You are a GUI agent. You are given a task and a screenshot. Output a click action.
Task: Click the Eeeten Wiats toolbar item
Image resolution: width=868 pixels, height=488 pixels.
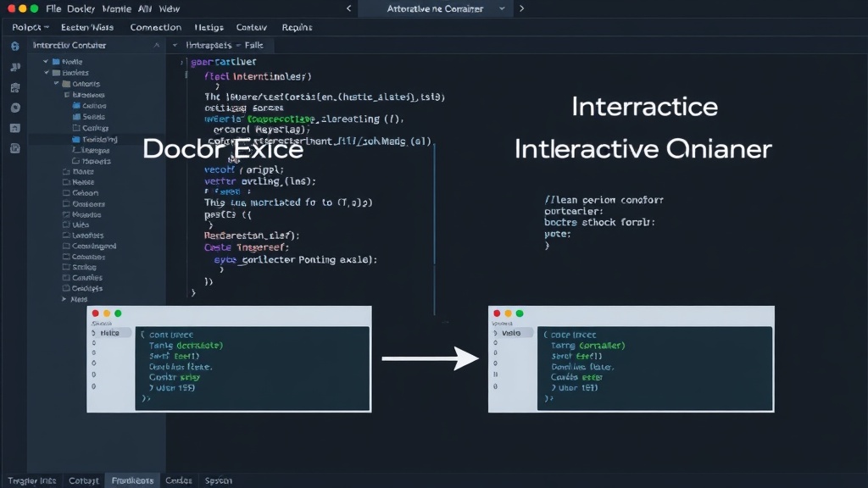tap(87, 27)
